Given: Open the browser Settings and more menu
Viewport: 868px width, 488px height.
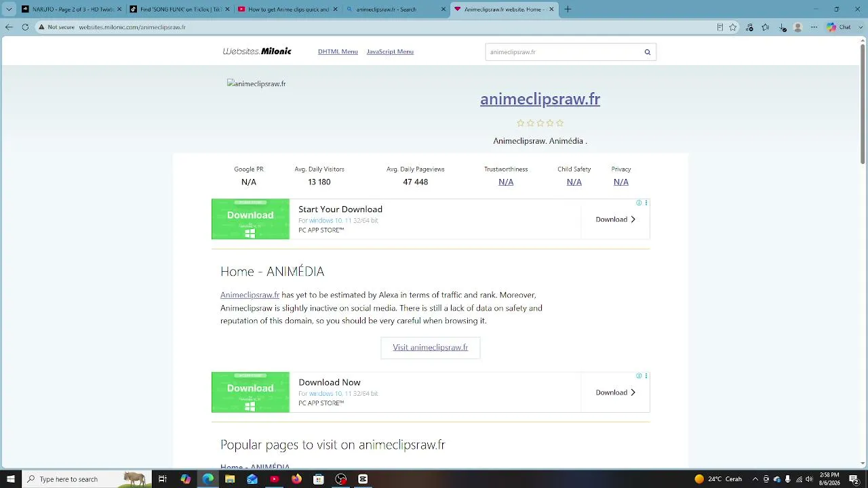Looking at the screenshot, I should 814,27.
